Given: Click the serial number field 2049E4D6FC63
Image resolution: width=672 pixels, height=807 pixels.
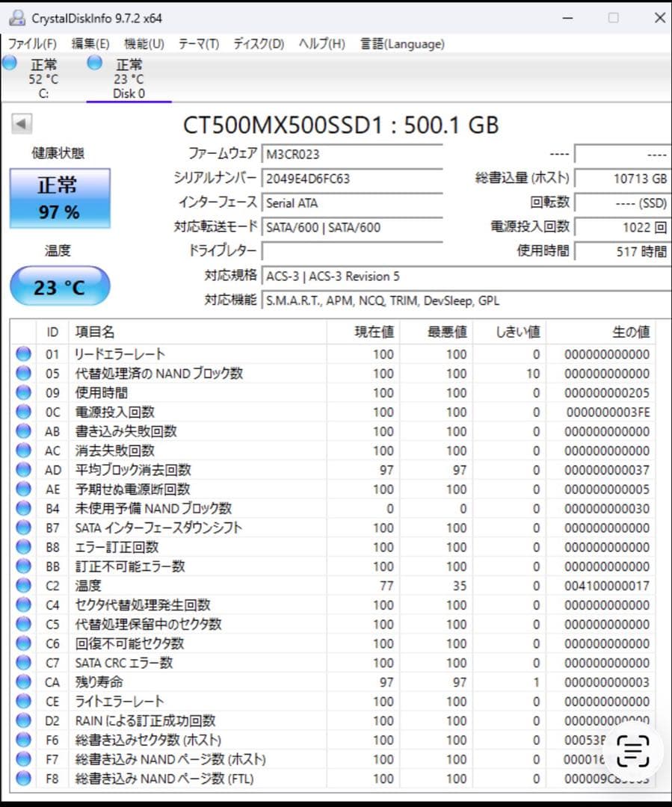Looking at the screenshot, I should pyautogui.click(x=352, y=179).
